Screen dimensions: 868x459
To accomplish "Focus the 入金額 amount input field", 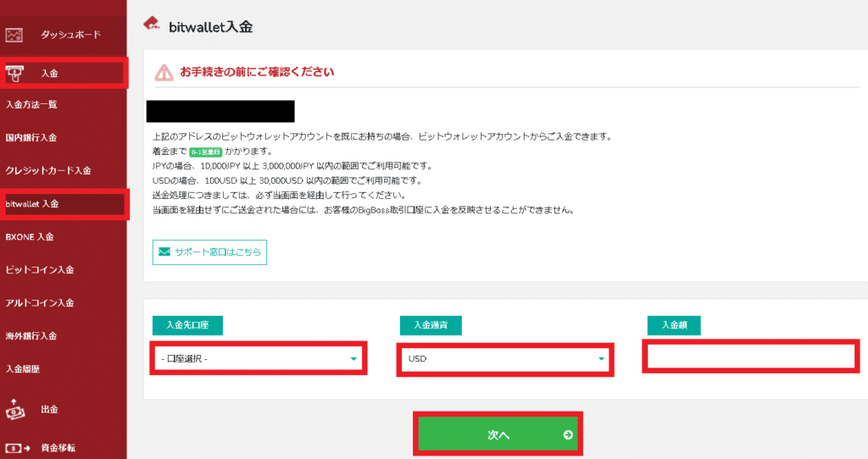I will click(751, 357).
